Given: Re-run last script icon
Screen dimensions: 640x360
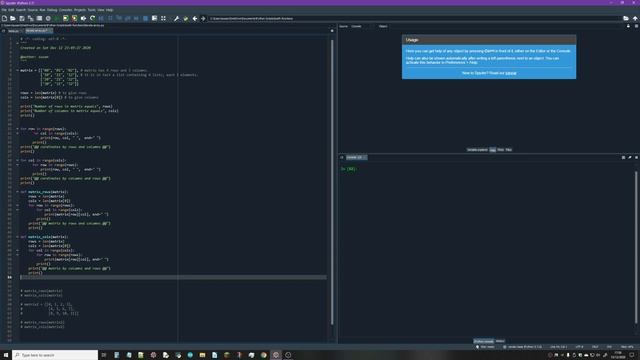Looking at the screenshot, I should pos(92,18).
